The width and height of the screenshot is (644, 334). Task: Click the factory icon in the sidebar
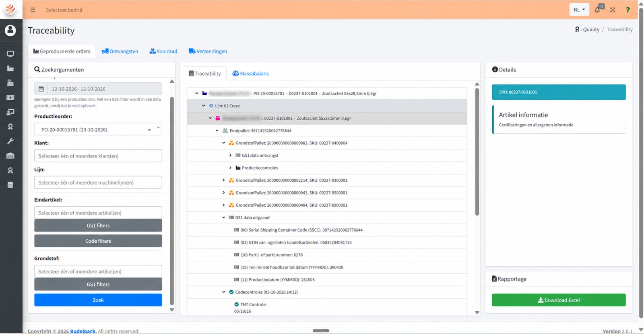(x=10, y=68)
